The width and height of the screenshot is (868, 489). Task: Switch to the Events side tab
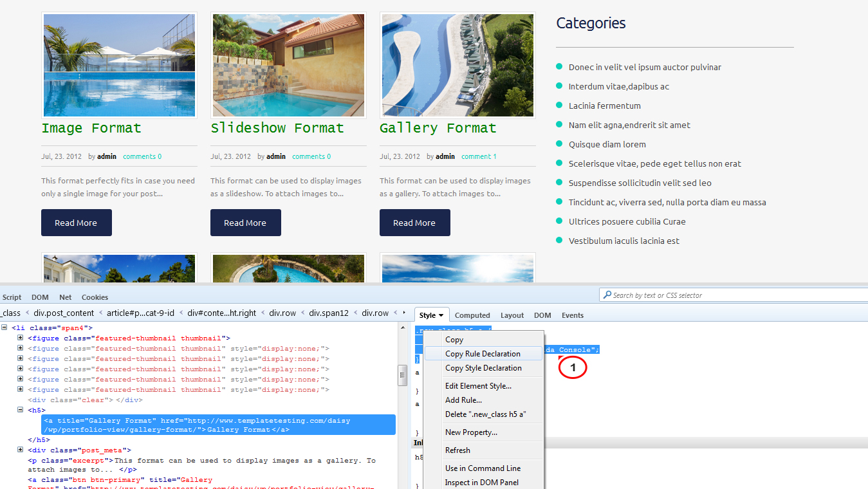coord(573,315)
